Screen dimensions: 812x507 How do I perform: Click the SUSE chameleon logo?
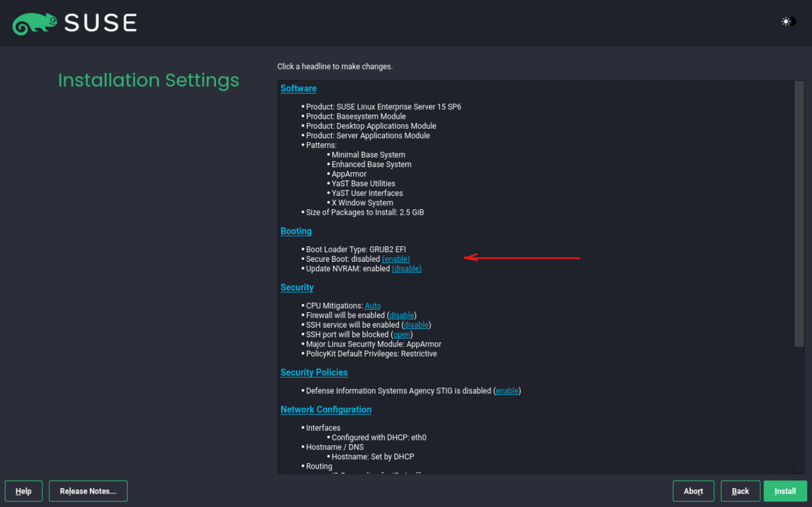(35, 23)
